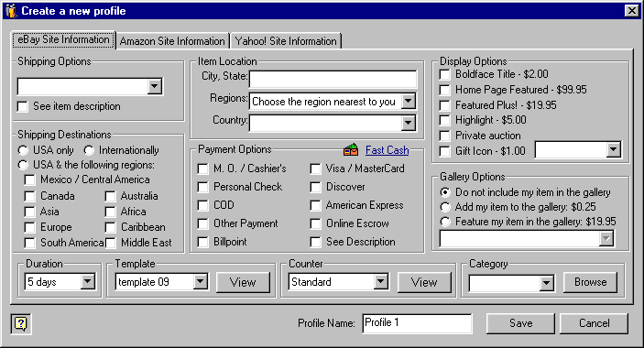Click the Fast Cash money icon
The height and width of the screenshot is (348, 644).
(351, 150)
